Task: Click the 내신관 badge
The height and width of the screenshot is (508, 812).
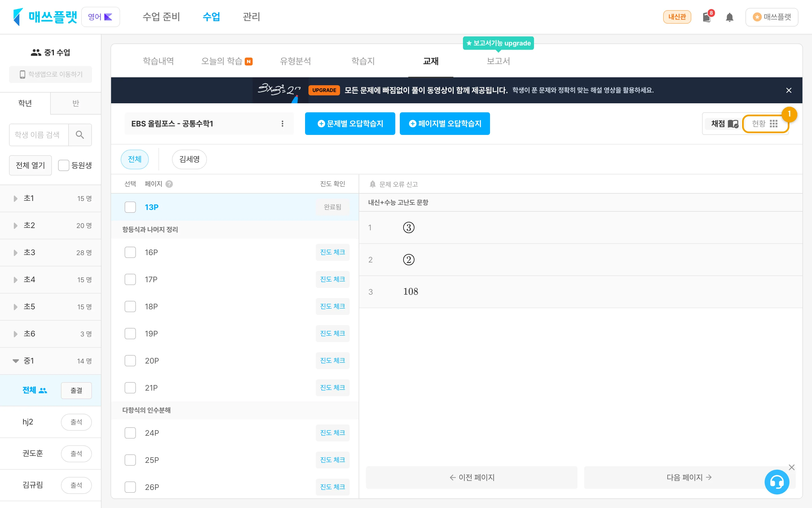Action: click(x=677, y=17)
